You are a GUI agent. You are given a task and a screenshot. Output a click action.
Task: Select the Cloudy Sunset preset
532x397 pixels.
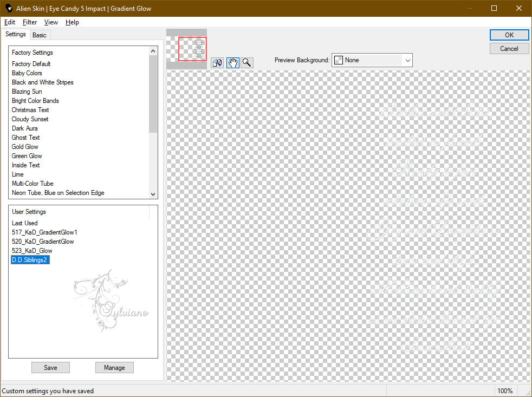tap(30, 119)
